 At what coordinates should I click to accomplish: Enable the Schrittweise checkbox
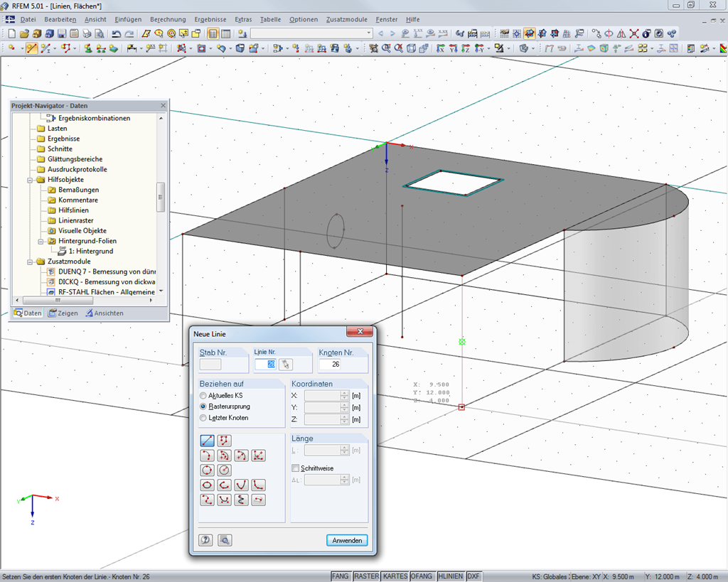click(x=296, y=468)
